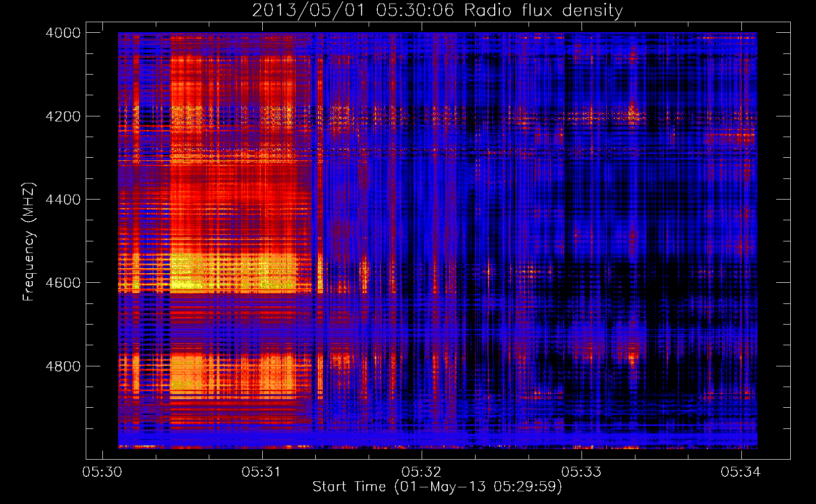Click the 'Start Time (01-May-13 05:29:59)' axis title
Screen dimensions: 816x504
coord(437,487)
